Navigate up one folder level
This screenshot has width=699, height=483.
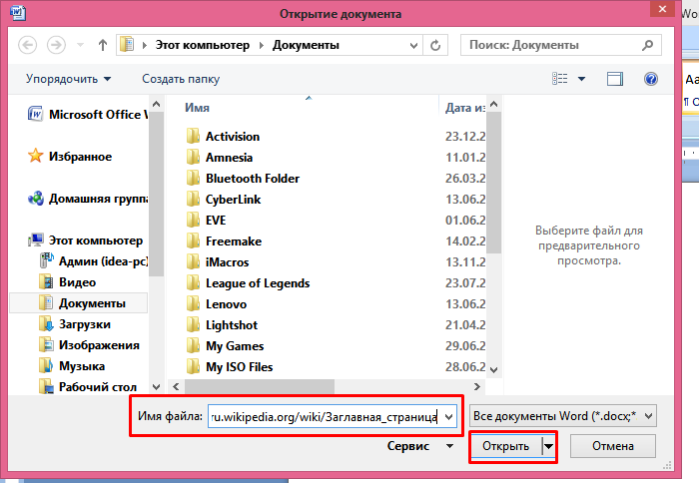[x=103, y=45]
